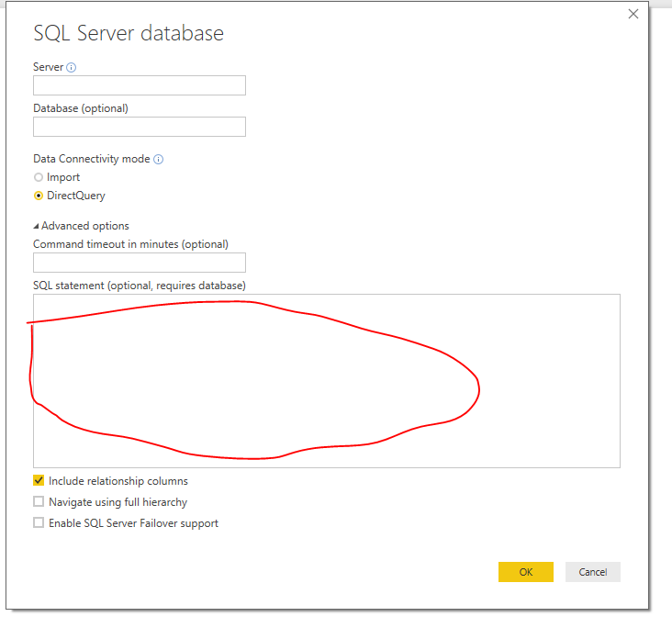The image size is (672, 639).
Task: Click the Cancel button
Action: point(593,572)
